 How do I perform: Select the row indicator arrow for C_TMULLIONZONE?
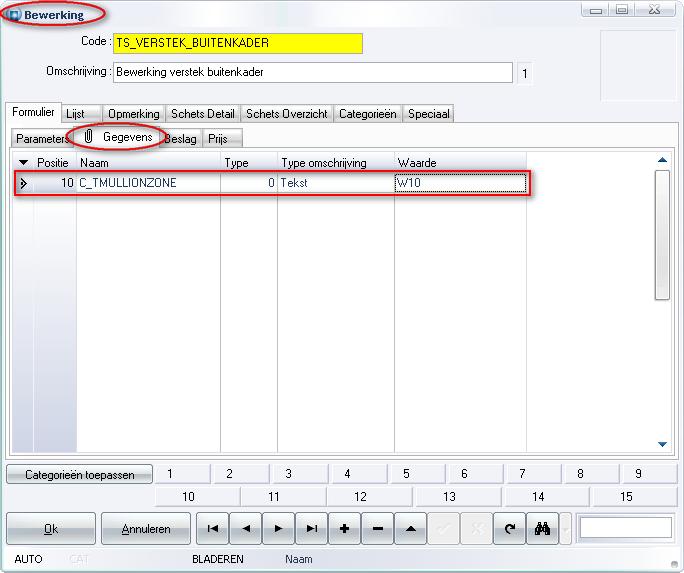coord(23,183)
